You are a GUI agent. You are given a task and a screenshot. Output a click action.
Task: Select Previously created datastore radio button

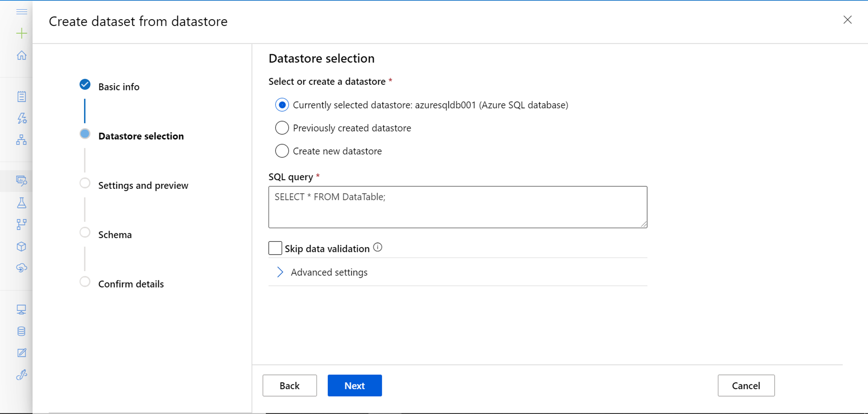point(282,128)
